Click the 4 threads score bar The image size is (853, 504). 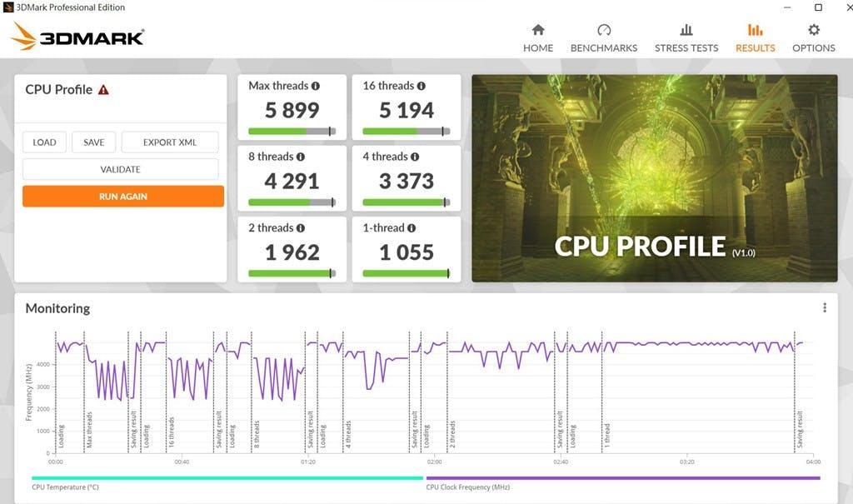click(407, 202)
